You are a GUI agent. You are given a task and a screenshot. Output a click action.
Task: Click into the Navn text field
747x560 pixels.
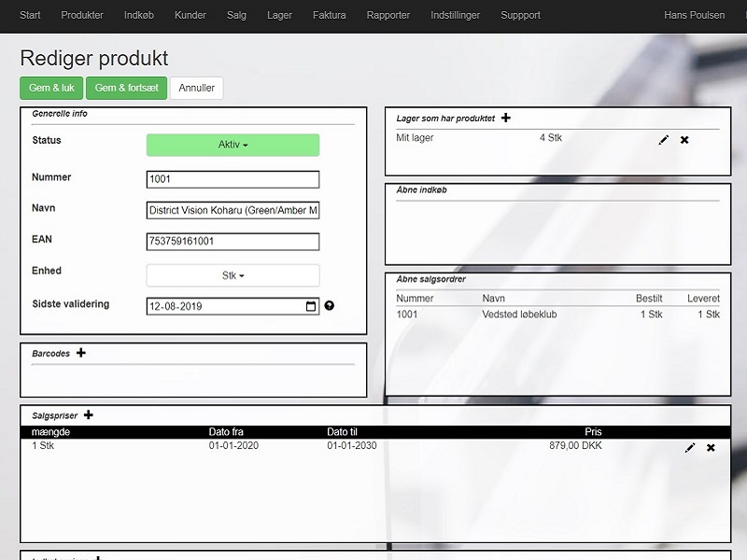click(233, 211)
